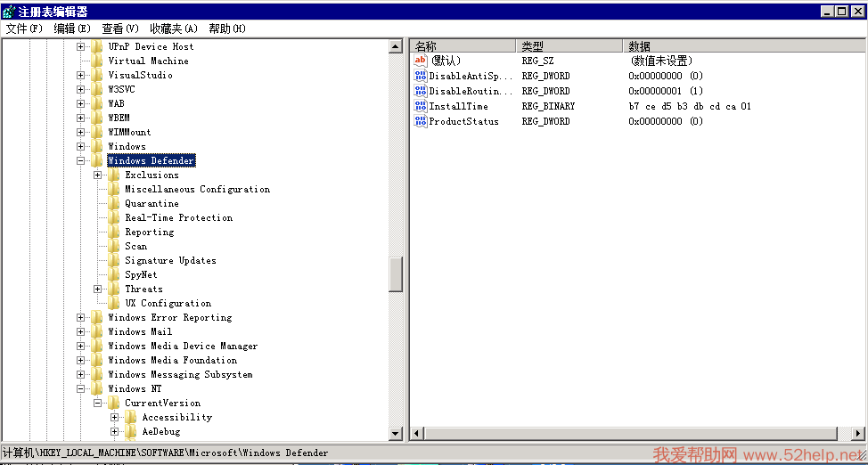Select the DisableRoutinelyTakingAction value entry
This screenshot has height=465, width=868.
point(470,91)
